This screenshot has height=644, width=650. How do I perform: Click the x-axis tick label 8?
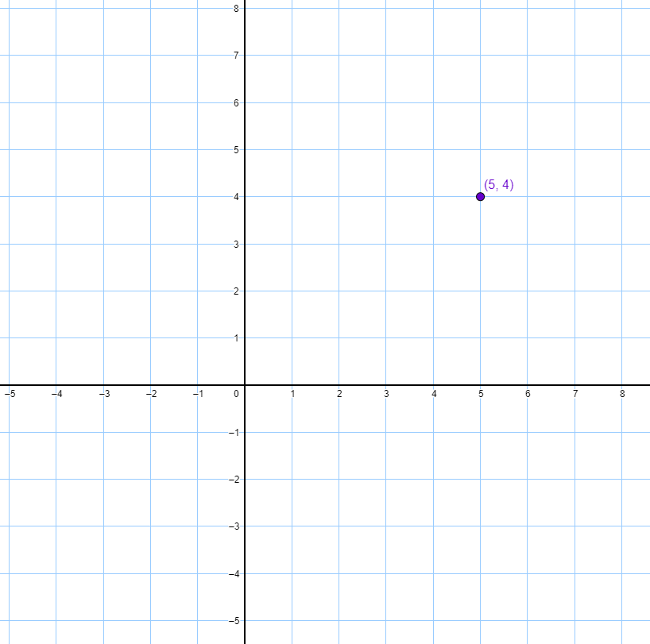click(x=622, y=394)
